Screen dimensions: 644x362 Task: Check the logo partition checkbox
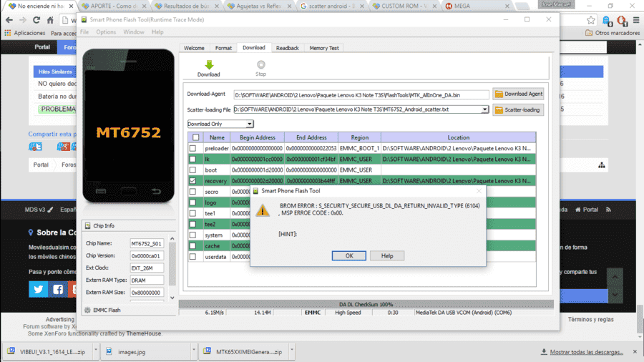coord(192,202)
